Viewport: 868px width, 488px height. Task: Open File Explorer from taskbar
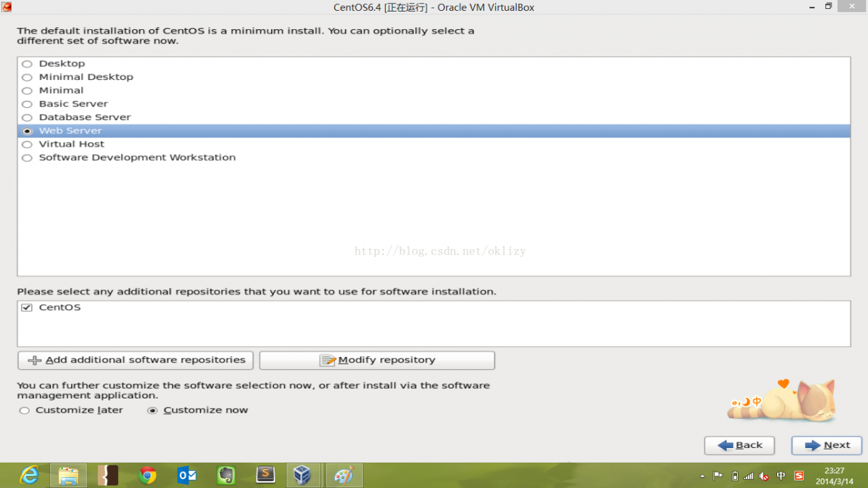point(68,475)
